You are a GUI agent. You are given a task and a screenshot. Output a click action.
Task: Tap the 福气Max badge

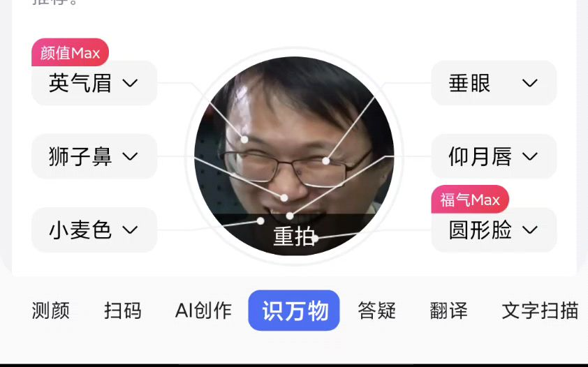(x=470, y=200)
